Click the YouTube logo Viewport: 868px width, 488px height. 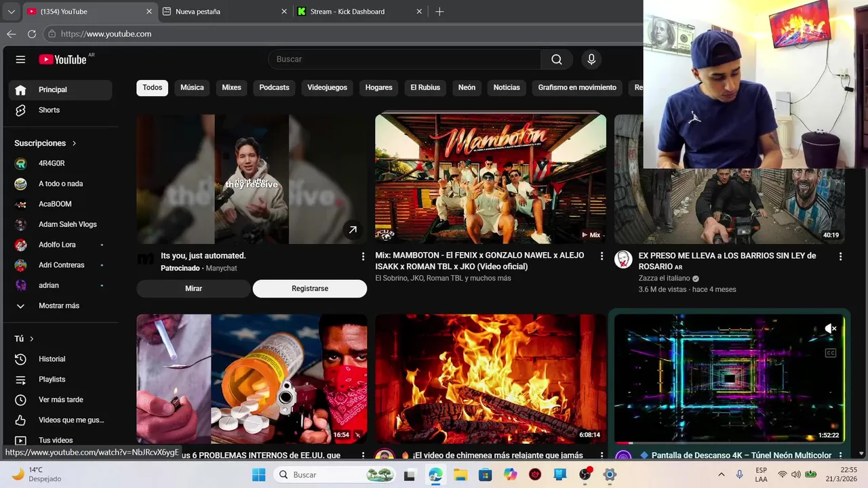pos(62,60)
